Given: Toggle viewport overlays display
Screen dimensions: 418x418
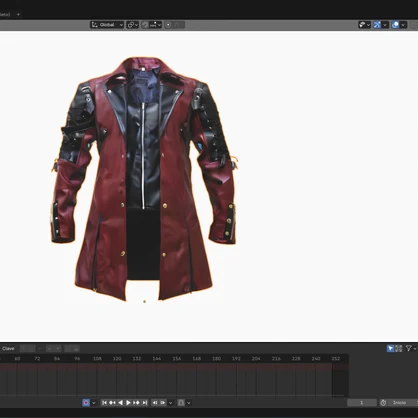Looking at the screenshot, I should (x=395, y=25).
